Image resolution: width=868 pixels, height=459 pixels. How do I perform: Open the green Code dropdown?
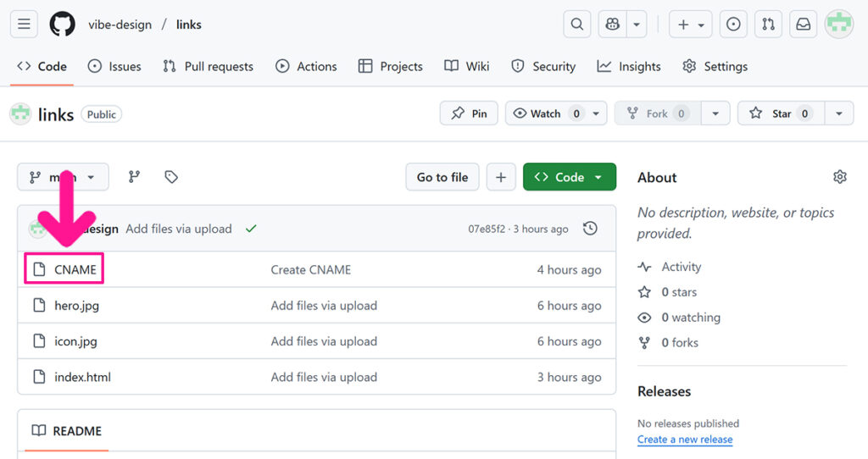[569, 177]
